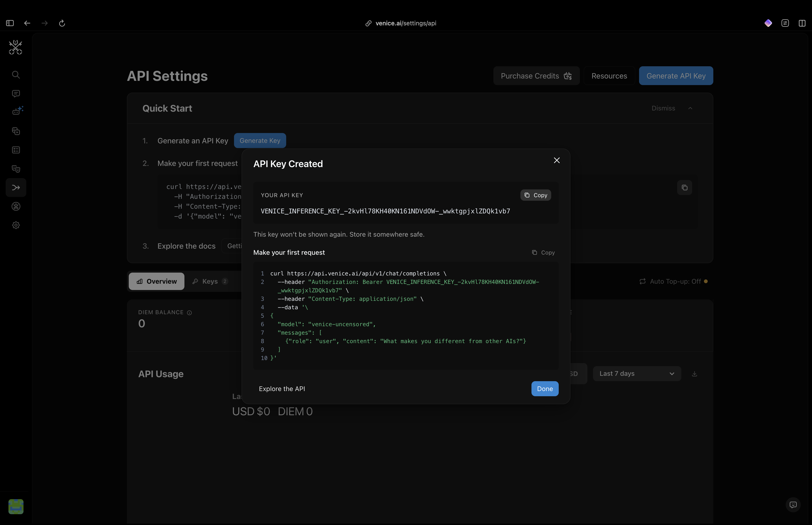Click the DIEM Balance info icon
Screen dimensions: 812x525
(x=189, y=313)
